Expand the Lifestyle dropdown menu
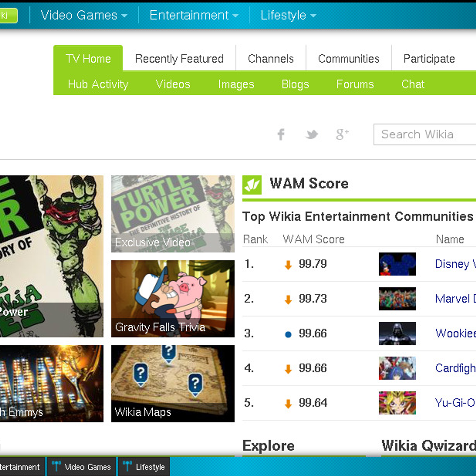476x476 pixels. 288,15
